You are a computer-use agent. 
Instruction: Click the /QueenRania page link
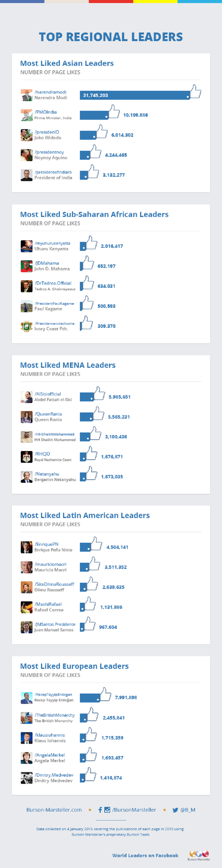tap(48, 414)
